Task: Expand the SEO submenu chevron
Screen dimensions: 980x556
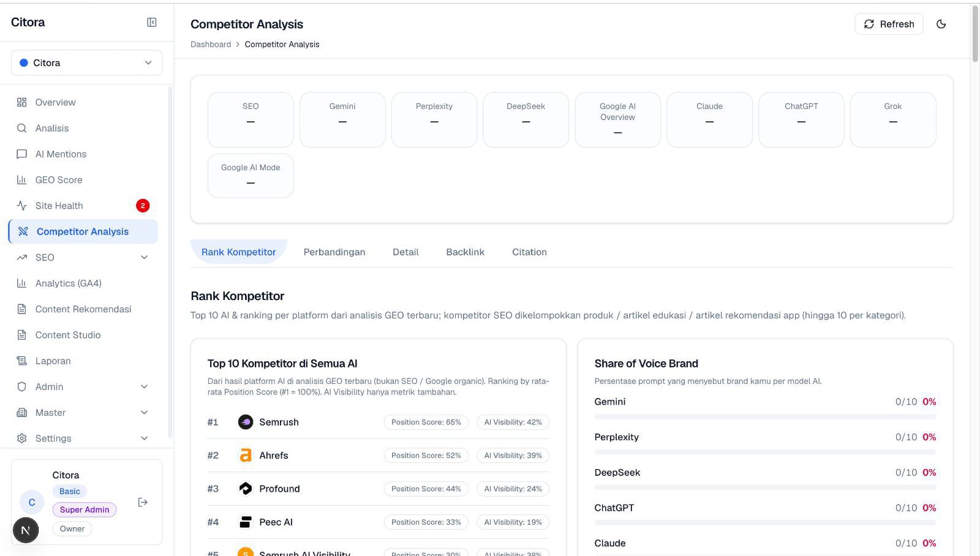Action: point(145,257)
